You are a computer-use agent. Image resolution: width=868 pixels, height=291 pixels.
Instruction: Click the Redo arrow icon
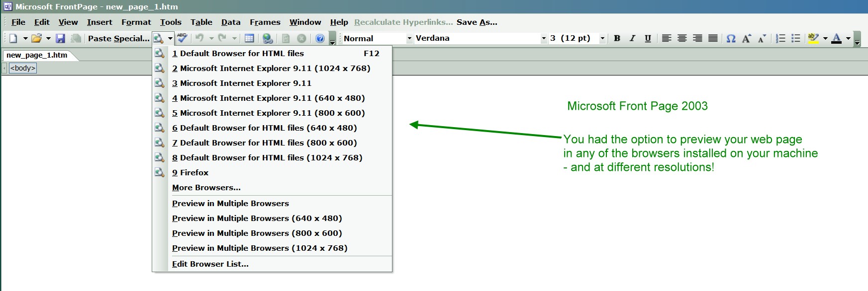click(222, 38)
